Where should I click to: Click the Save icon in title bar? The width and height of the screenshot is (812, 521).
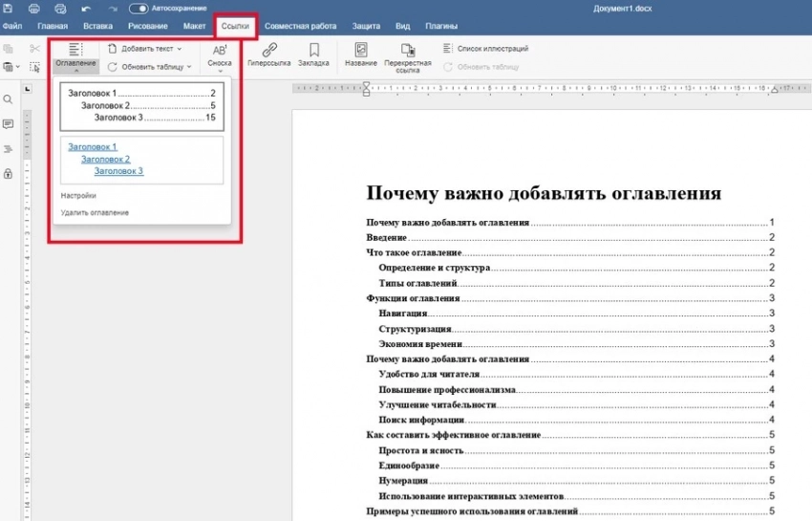click(x=9, y=8)
